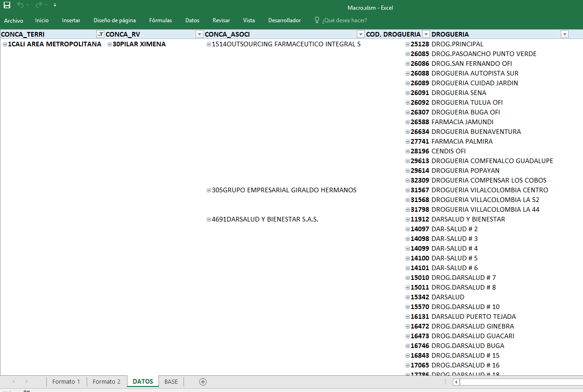Select the DROG.DARSALUD BUGA cell
The width and height of the screenshot is (583, 392).
click(468, 346)
